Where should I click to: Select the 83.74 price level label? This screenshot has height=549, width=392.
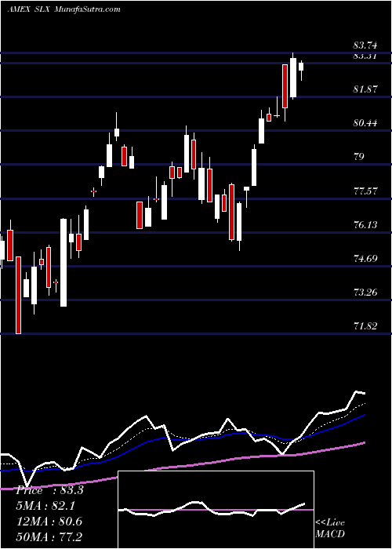click(x=365, y=45)
